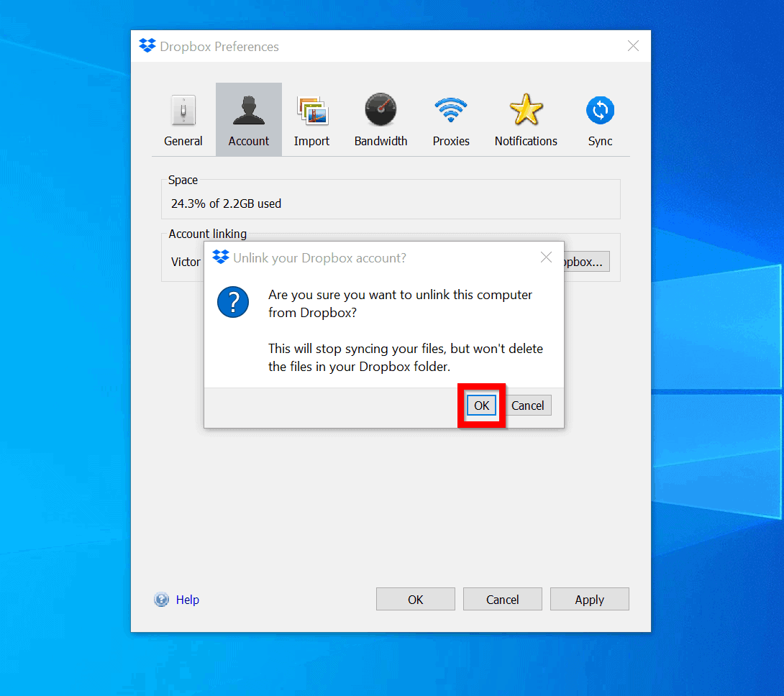Confirm unlinking by clicking OK in the dialog
784x696 pixels.
pyautogui.click(x=480, y=405)
